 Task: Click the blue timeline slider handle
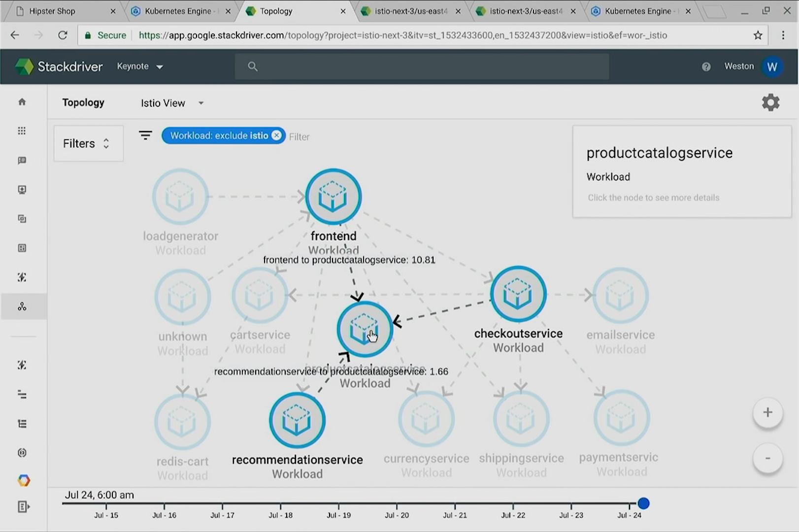point(643,503)
